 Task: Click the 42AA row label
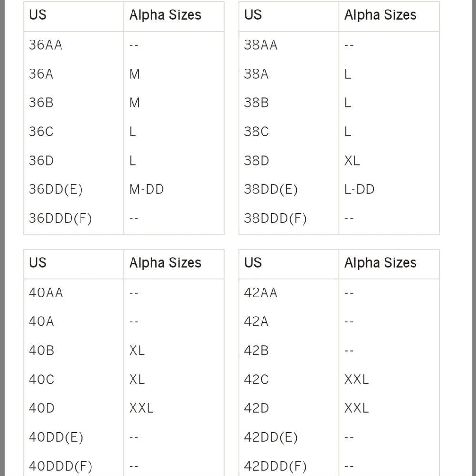pyautogui.click(x=261, y=293)
